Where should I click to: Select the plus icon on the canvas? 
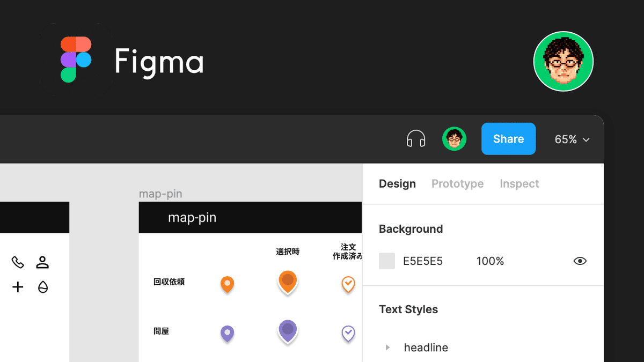click(x=18, y=287)
